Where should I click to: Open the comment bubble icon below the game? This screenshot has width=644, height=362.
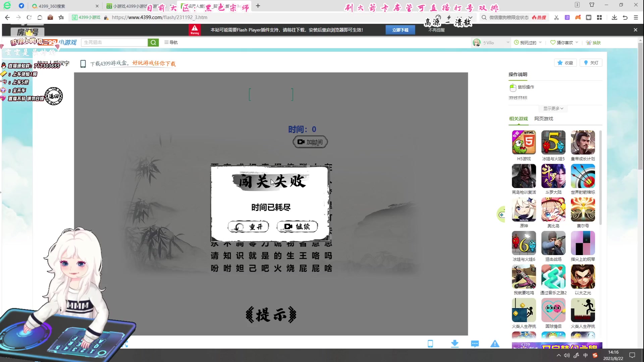(x=475, y=344)
